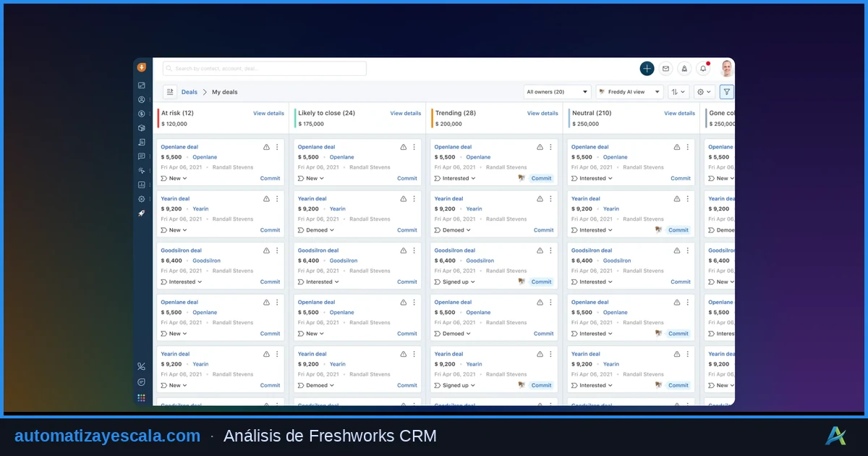
Task: Open the Filters funnel icon
Action: point(726,92)
